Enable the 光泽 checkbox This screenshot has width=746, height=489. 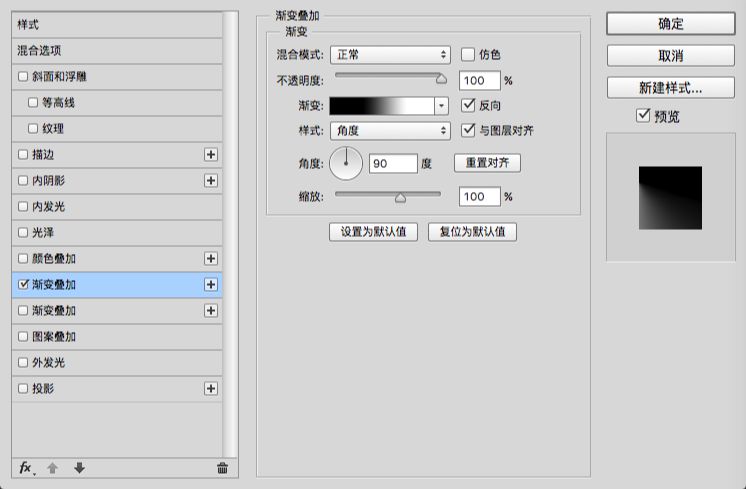pos(23,233)
